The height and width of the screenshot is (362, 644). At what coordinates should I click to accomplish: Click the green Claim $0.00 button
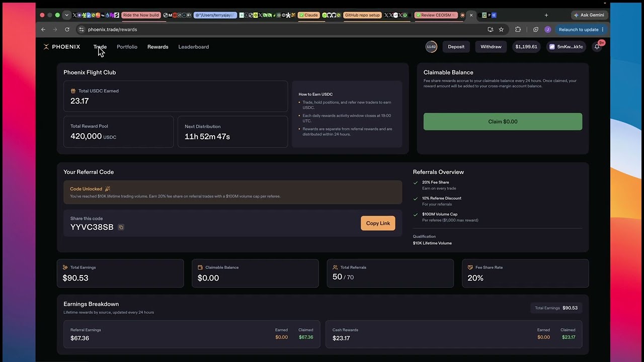coord(503,122)
